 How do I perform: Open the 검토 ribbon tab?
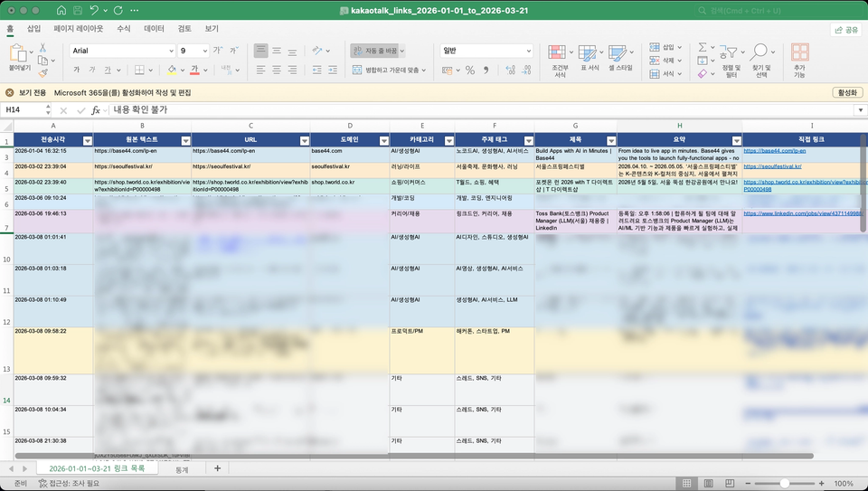(184, 29)
